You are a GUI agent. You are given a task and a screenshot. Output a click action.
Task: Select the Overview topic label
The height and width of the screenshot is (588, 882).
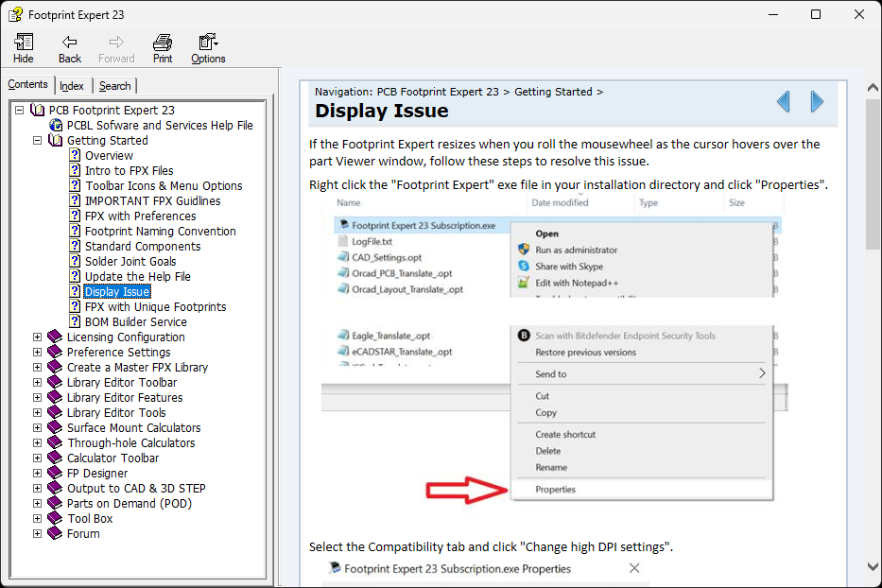[x=109, y=155]
